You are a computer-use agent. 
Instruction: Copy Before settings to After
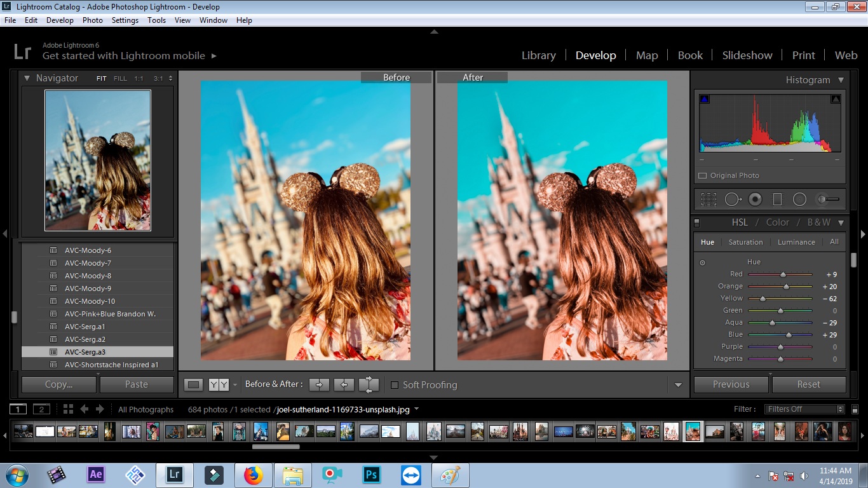pyautogui.click(x=319, y=384)
